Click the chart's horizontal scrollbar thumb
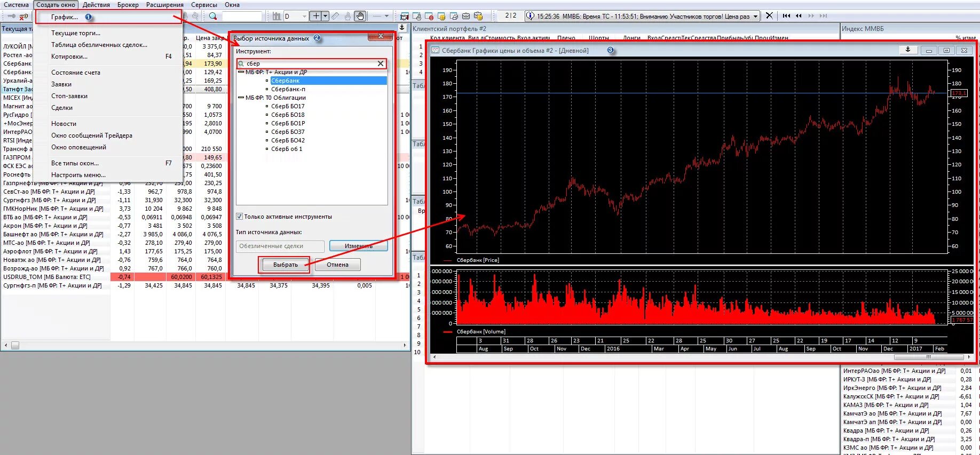This screenshot has width=980, height=455. tap(929, 357)
